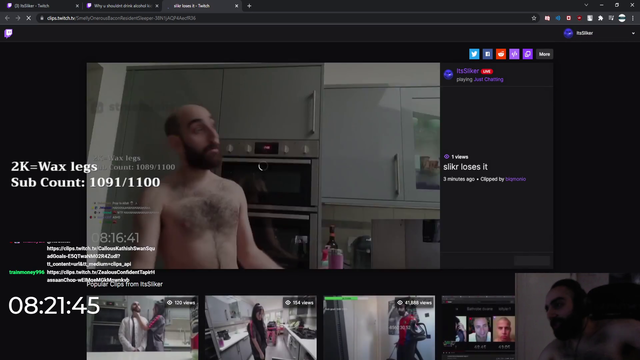Open ItsSliker channel name link
640x360 pixels.
[467, 71]
